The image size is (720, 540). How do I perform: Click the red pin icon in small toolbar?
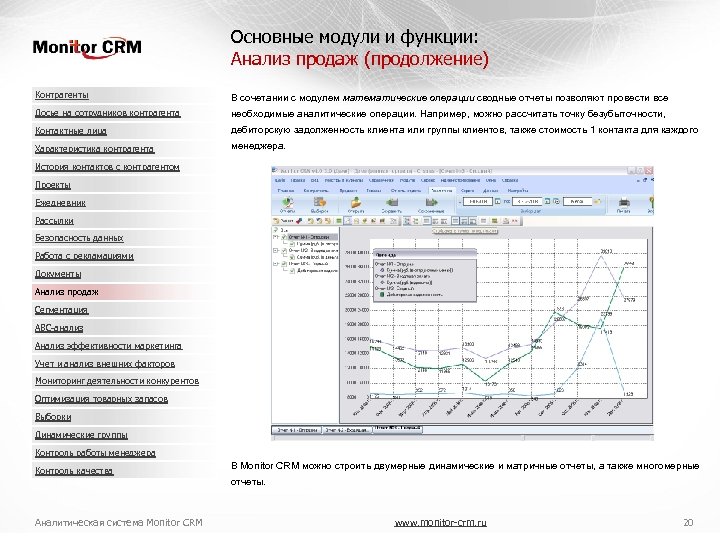[299, 221]
